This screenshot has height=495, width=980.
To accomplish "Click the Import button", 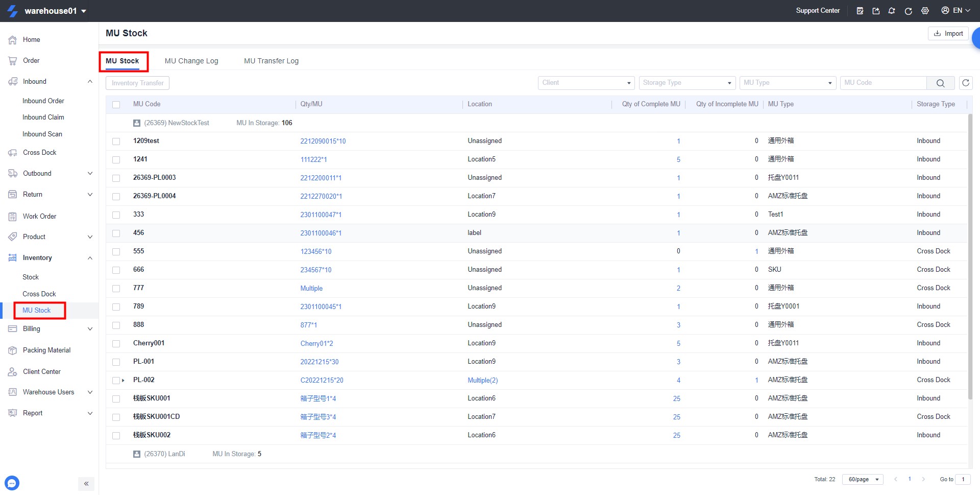I will (948, 33).
